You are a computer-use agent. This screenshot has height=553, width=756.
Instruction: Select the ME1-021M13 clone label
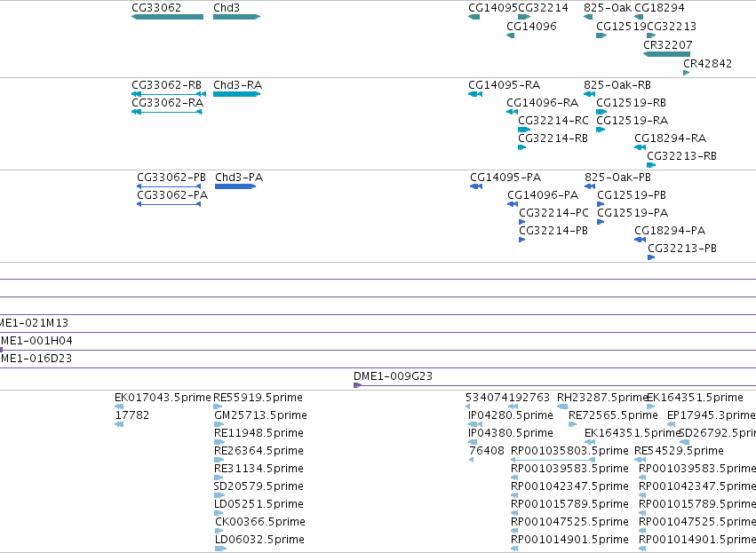coord(34,323)
